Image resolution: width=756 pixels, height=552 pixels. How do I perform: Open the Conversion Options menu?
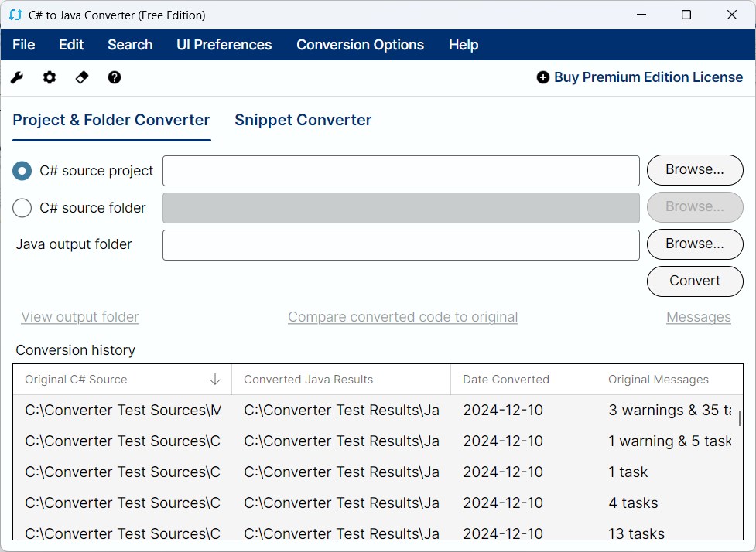360,45
